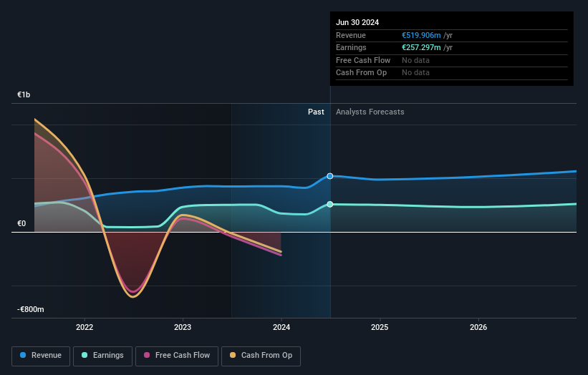Click the 2024 x-axis label

point(281,327)
